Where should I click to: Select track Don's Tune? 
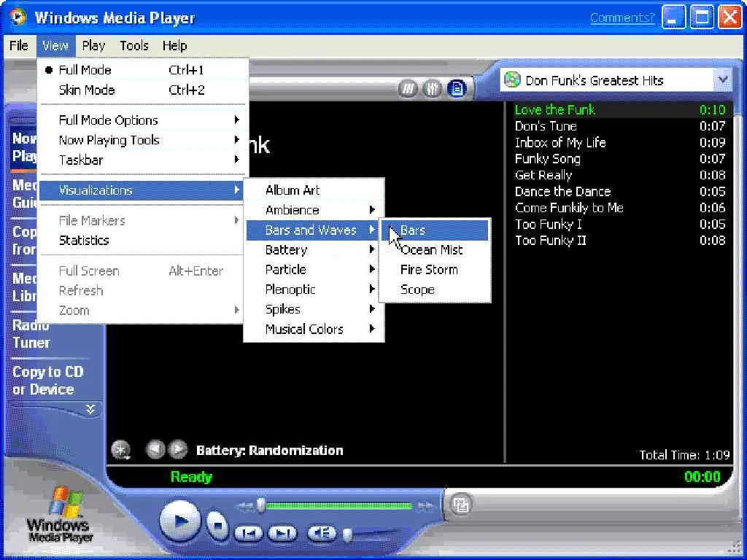(619, 126)
